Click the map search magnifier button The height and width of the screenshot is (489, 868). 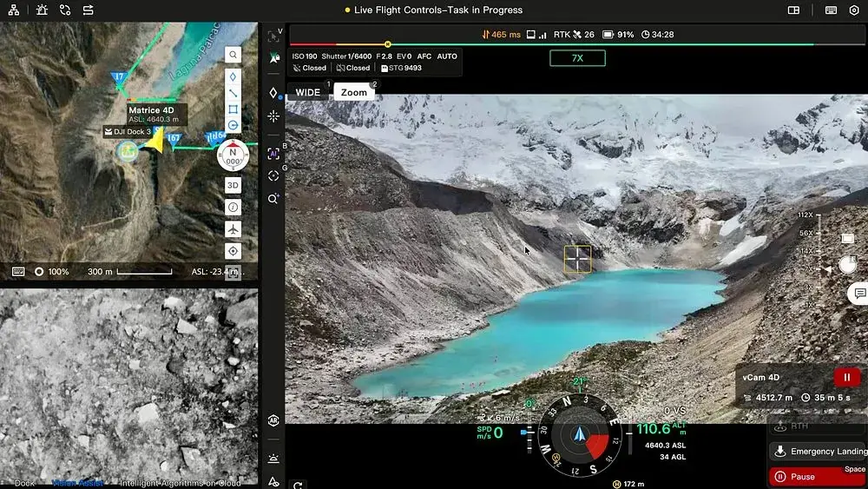click(x=233, y=55)
